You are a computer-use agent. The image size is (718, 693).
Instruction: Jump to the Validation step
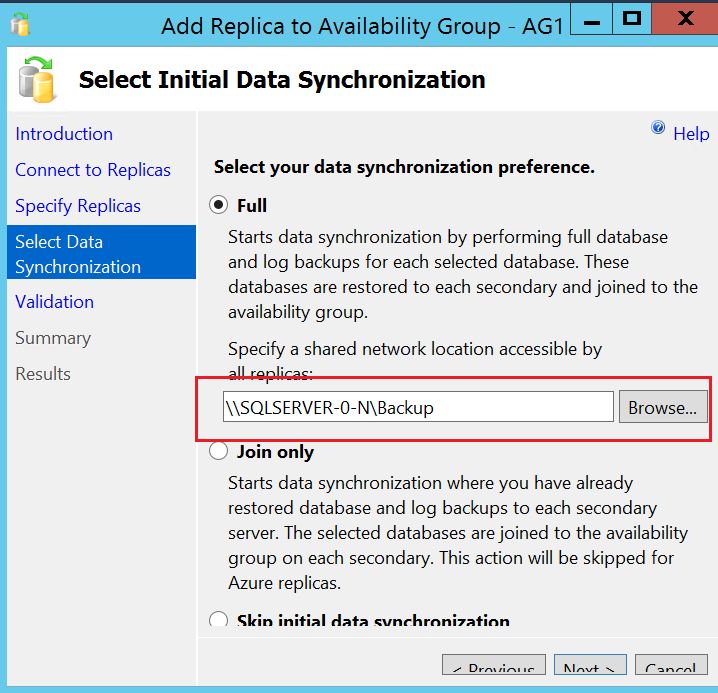[55, 302]
